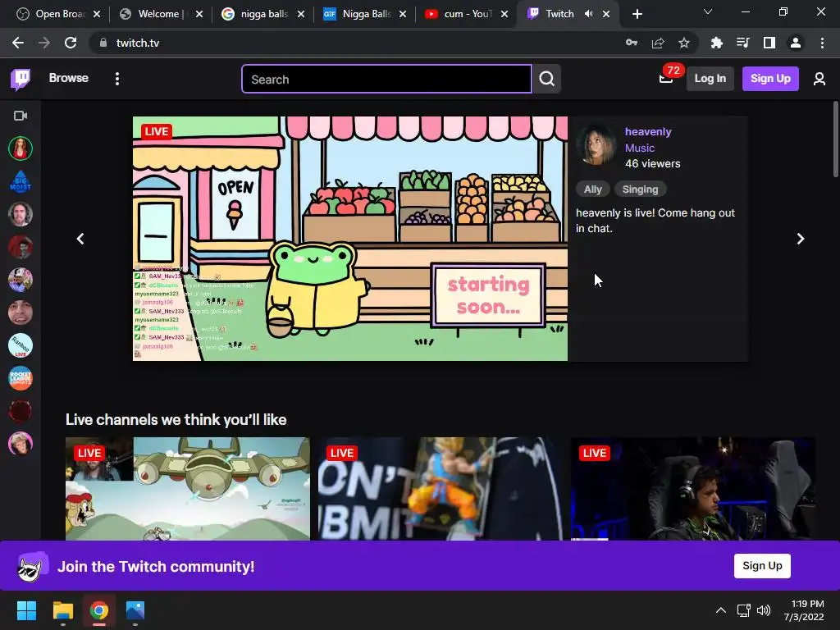Show the next featured stream in carousel

tap(801, 239)
